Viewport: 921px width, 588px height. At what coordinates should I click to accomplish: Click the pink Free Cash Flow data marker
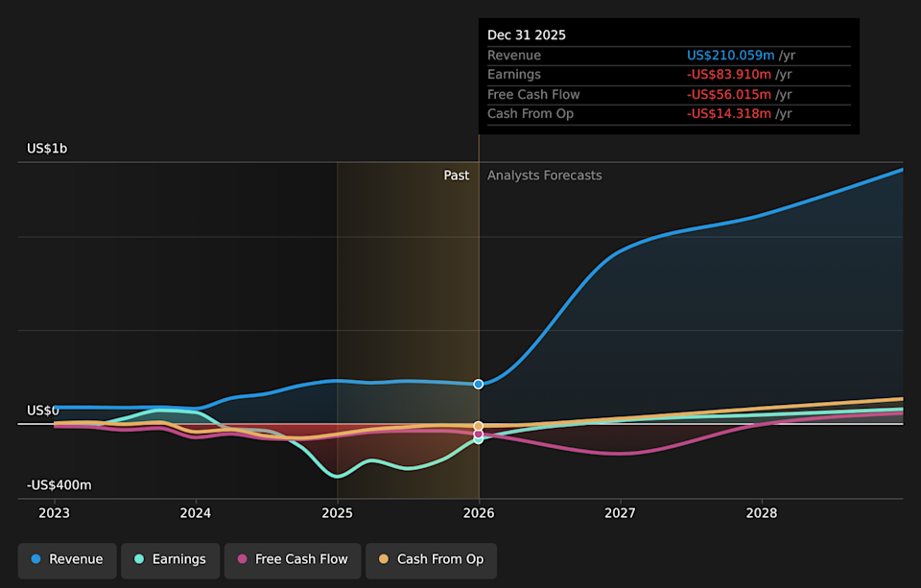coord(478,435)
